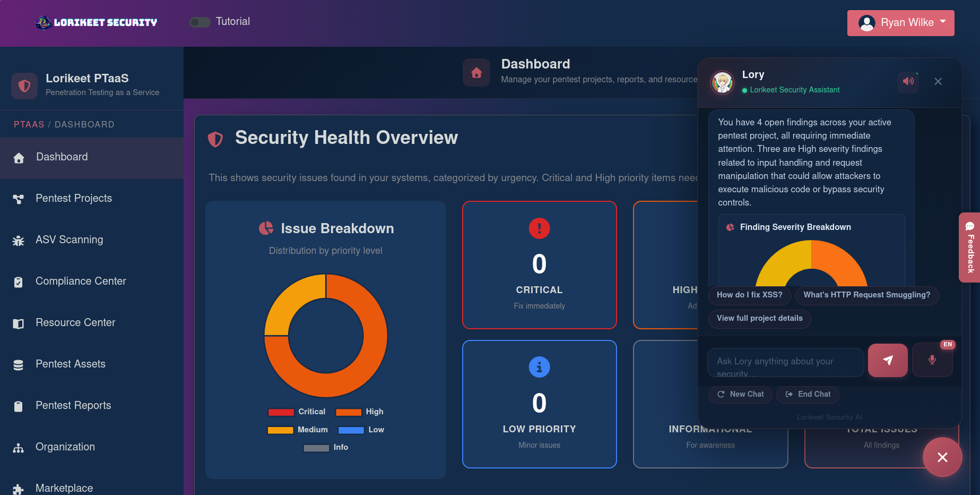Click the send message paper plane icon
Image resolution: width=980 pixels, height=495 pixels.
point(887,360)
